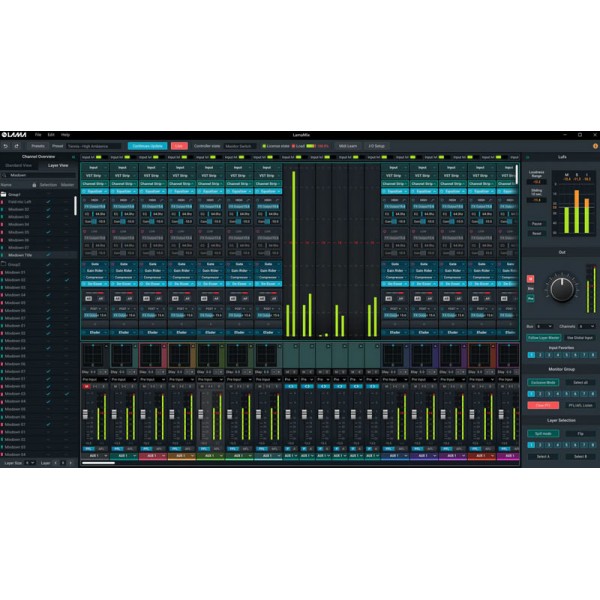
Task: Collapse the Lufs side panel icon
Action: [528, 157]
